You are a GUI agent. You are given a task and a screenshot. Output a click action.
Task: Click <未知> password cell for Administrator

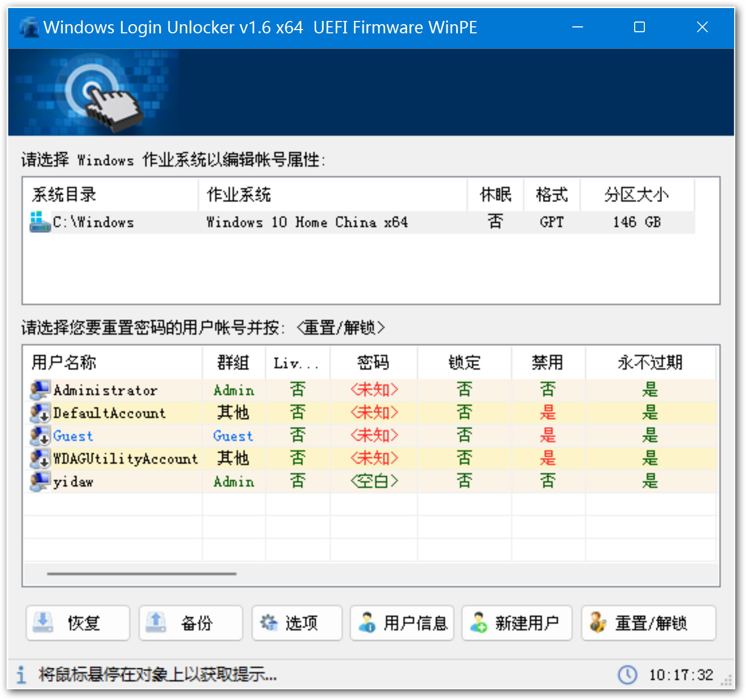pos(374,390)
